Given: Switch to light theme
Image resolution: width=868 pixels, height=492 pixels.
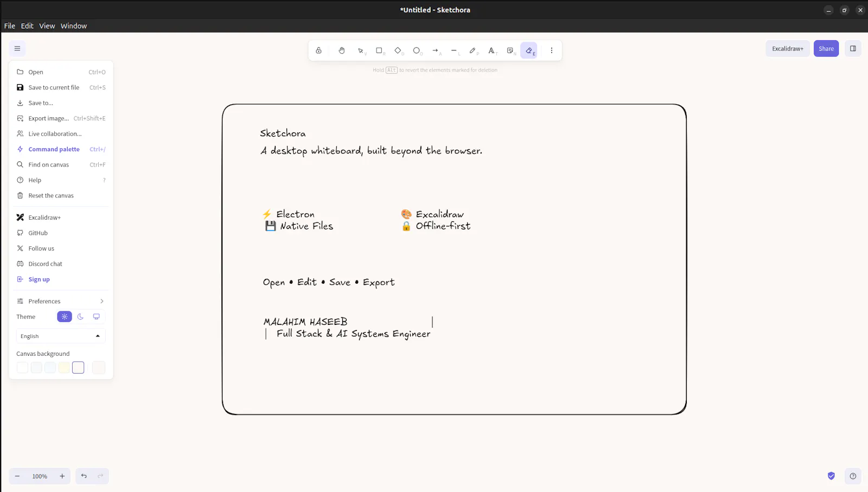Looking at the screenshot, I should tap(65, 317).
